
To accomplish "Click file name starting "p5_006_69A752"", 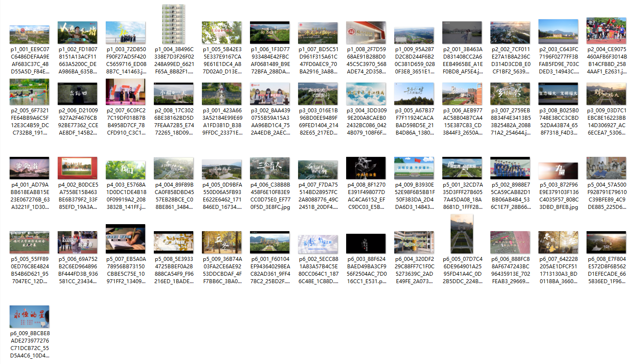I will point(77,270).
